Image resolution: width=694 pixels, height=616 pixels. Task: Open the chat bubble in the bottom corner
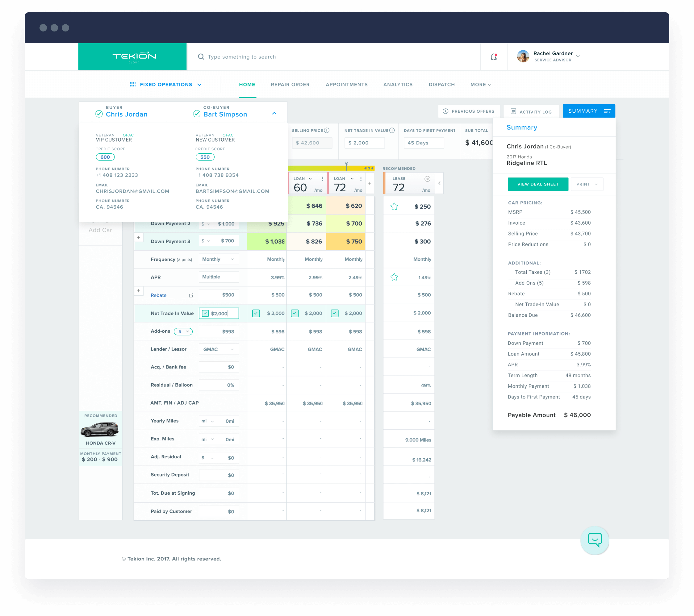point(595,541)
